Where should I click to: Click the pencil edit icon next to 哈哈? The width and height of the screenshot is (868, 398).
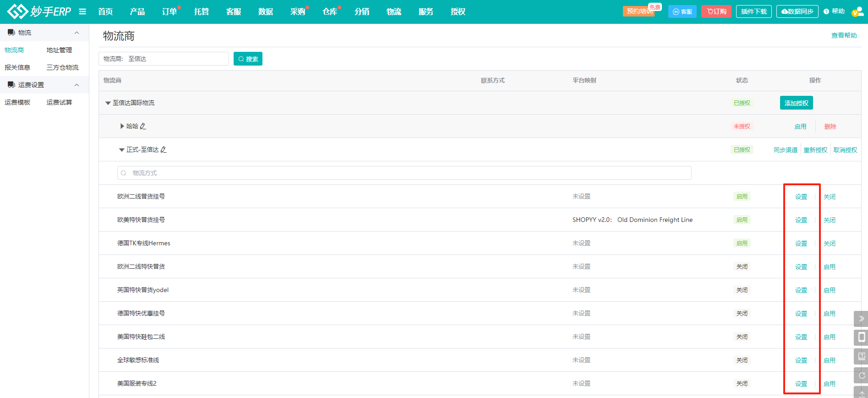click(143, 126)
